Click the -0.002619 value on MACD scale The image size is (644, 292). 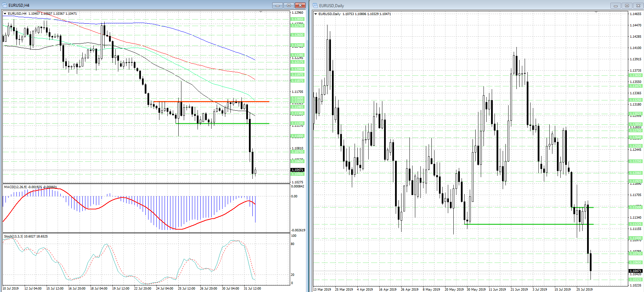[x=298, y=230]
